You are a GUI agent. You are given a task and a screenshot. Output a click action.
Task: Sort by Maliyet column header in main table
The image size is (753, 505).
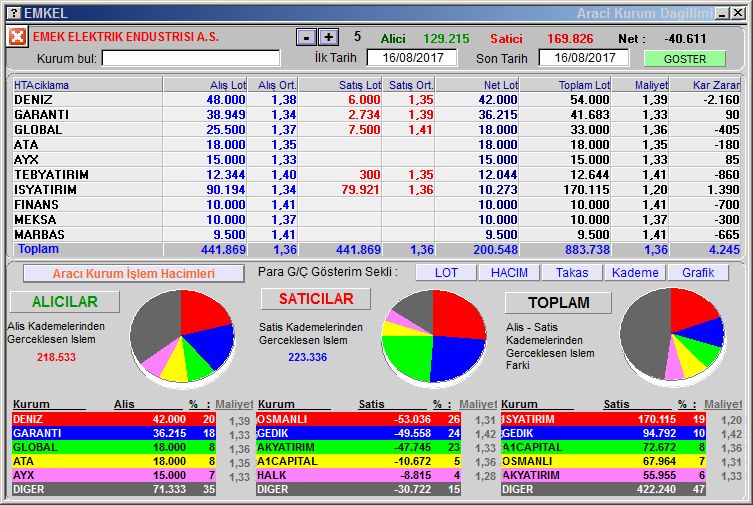641,85
